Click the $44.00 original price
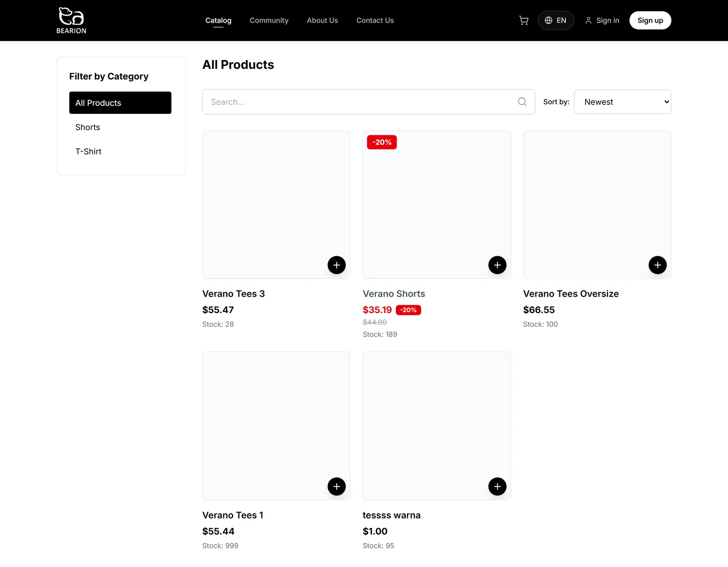728x567 pixels. pyautogui.click(x=374, y=322)
